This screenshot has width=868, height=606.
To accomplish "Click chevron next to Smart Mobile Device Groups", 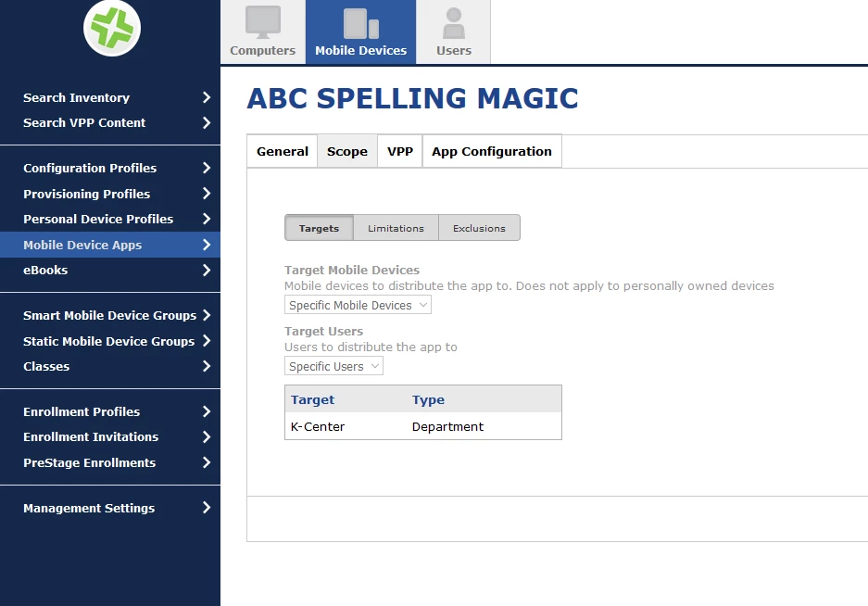I will tap(207, 315).
